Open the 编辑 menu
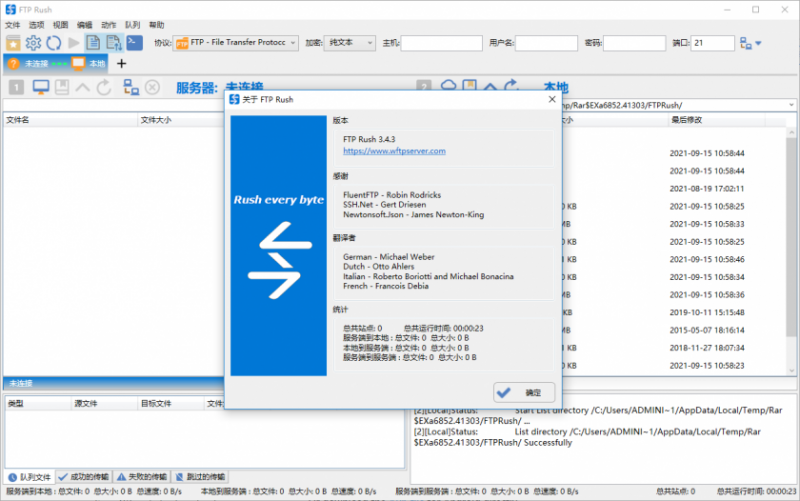800x501 pixels. [84, 25]
